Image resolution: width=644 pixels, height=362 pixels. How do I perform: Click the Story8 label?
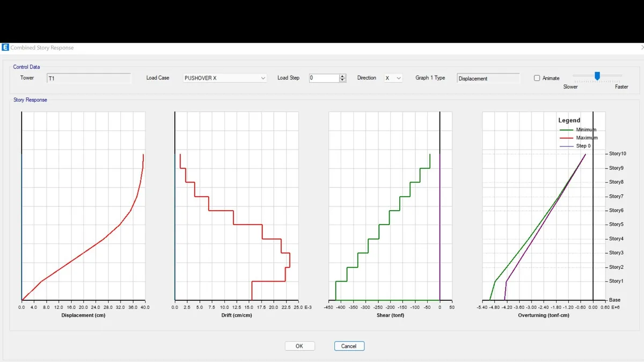pos(616,182)
